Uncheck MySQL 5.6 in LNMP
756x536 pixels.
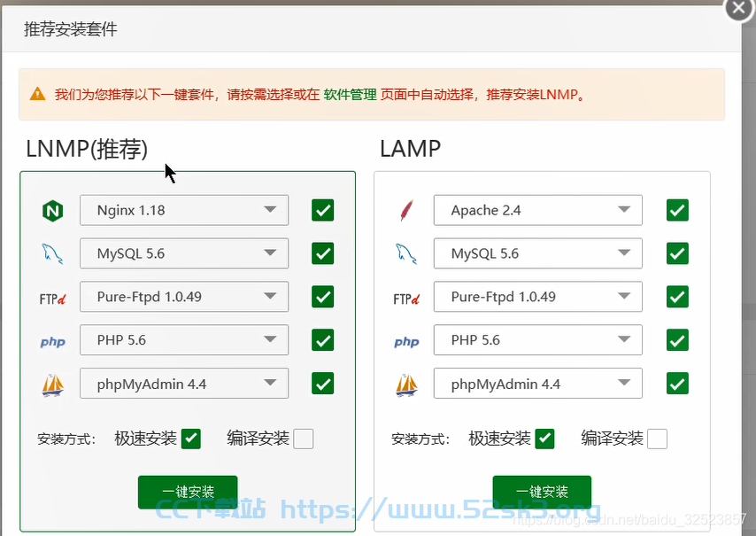322,253
